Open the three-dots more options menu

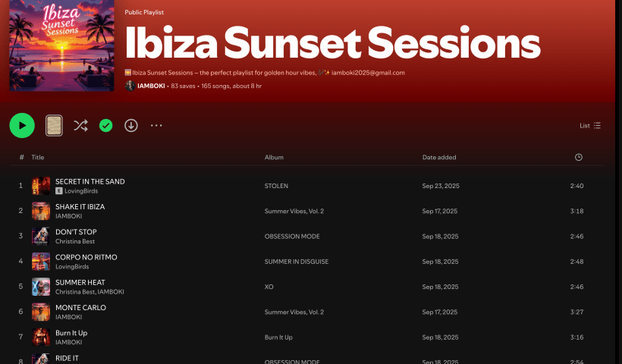pyautogui.click(x=156, y=126)
